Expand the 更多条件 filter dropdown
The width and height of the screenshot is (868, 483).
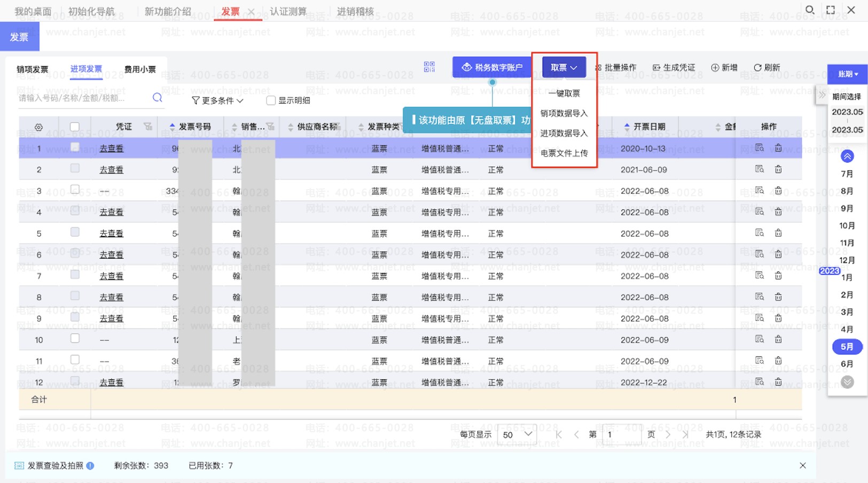(x=217, y=100)
